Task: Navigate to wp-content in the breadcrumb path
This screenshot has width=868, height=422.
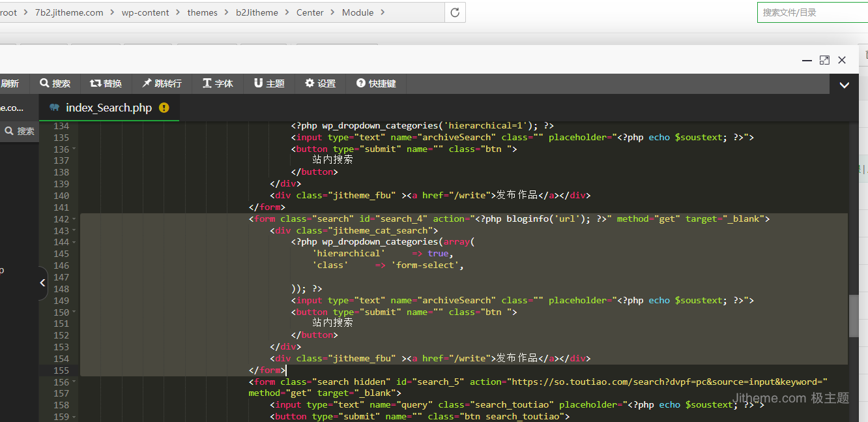Action: pyautogui.click(x=145, y=12)
